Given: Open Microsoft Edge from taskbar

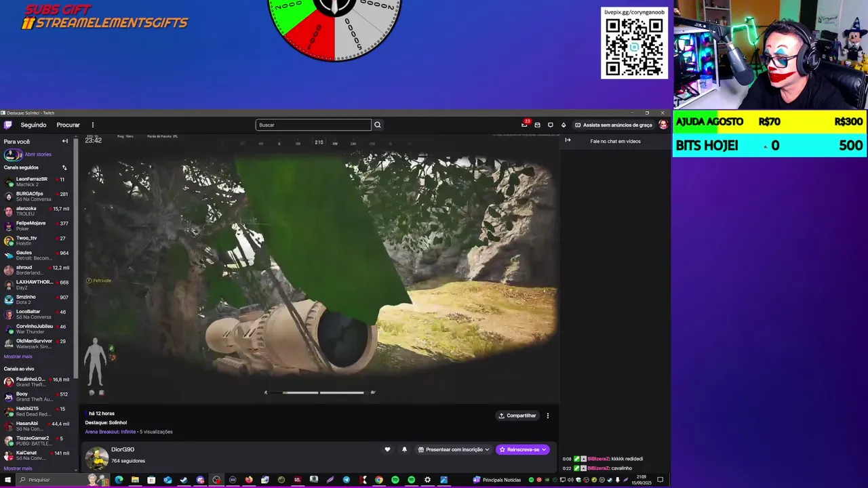Looking at the screenshot, I should [119, 480].
